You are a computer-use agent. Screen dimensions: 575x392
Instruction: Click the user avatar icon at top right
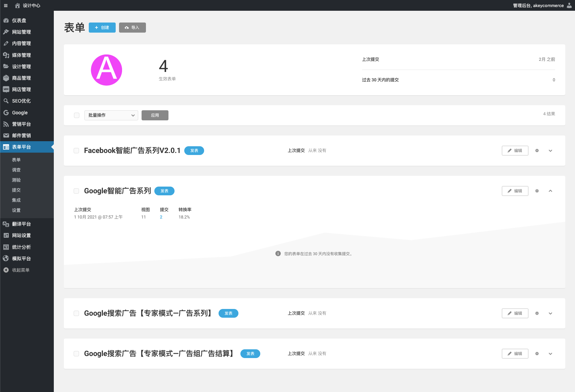[569, 5]
